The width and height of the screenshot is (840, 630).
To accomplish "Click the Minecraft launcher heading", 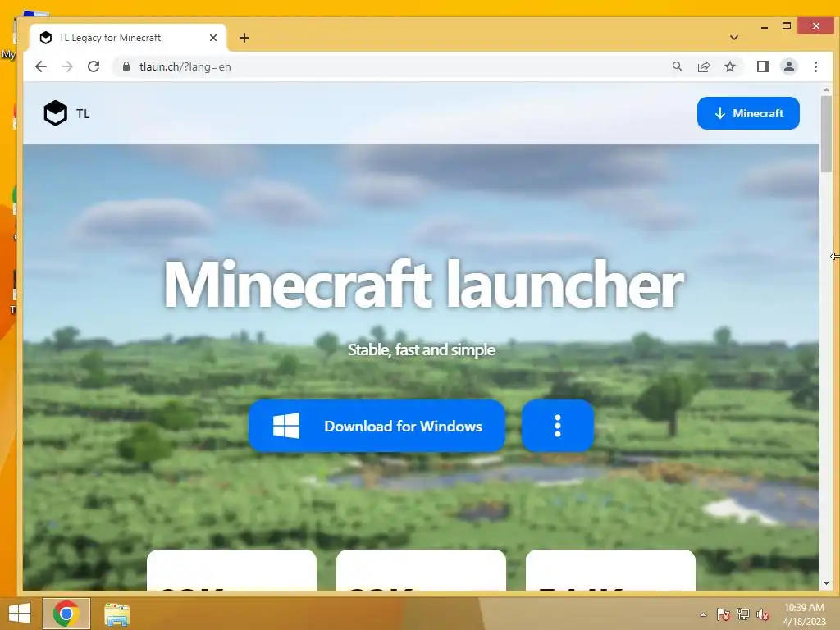I will pyautogui.click(x=423, y=284).
